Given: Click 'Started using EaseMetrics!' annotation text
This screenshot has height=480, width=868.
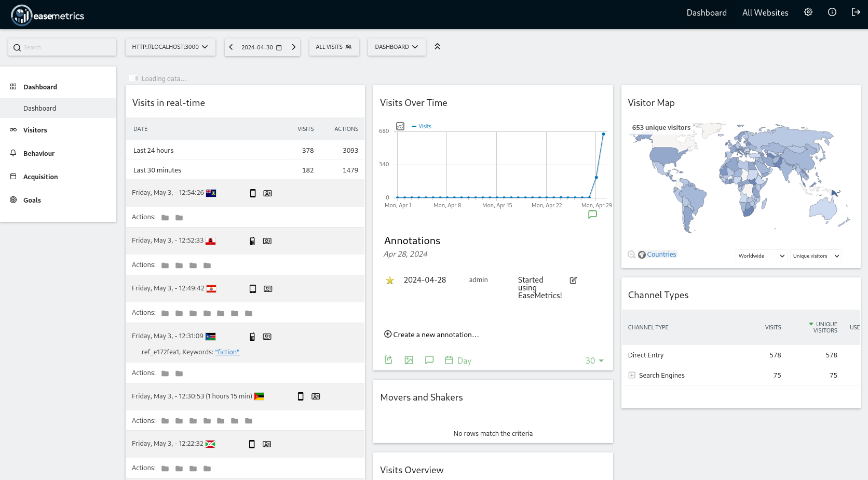Looking at the screenshot, I should [x=540, y=288].
